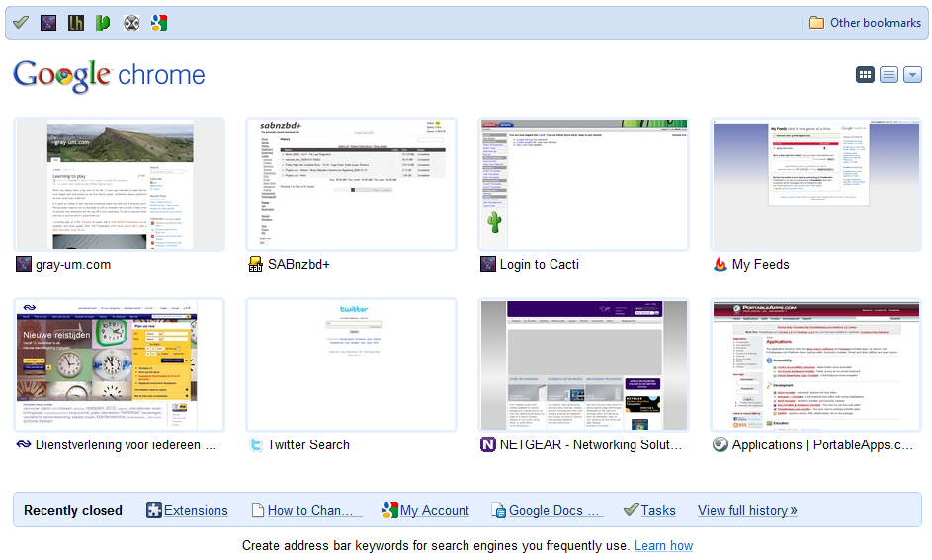
Task: Open the Lh bookmark icon
Action: [75, 23]
